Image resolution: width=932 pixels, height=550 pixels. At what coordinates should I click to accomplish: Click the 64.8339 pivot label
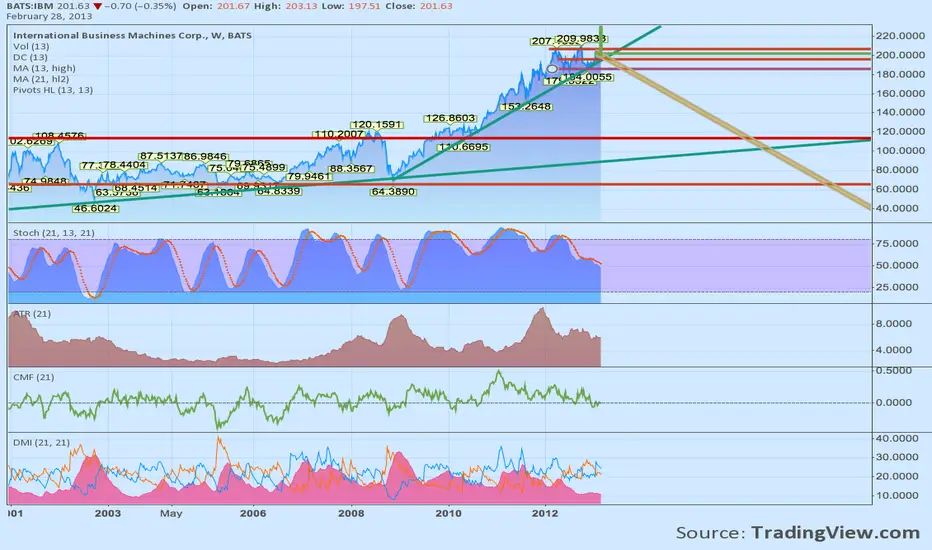point(278,191)
